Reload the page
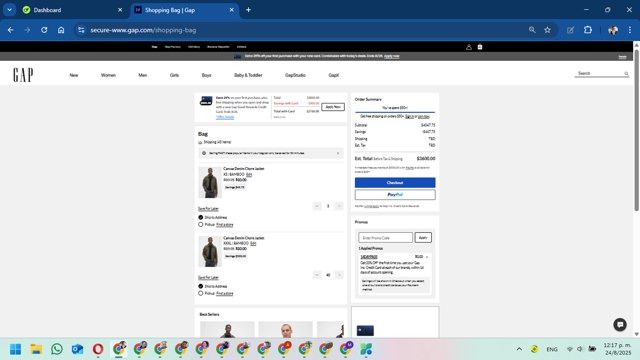 click(44, 30)
